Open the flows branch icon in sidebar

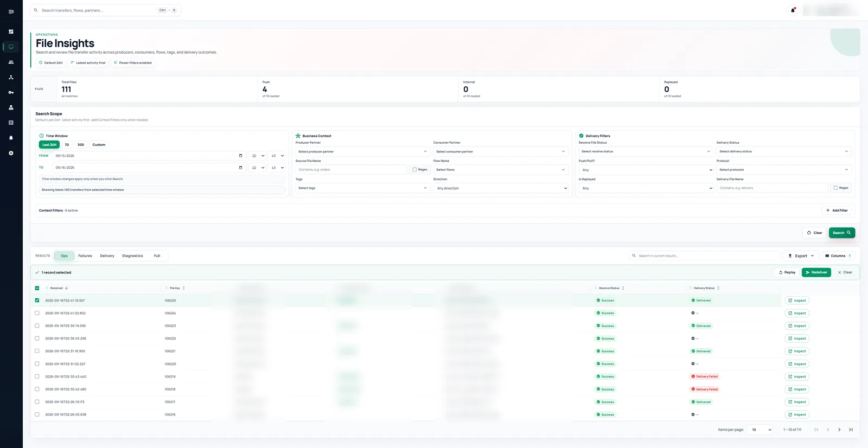click(x=11, y=77)
